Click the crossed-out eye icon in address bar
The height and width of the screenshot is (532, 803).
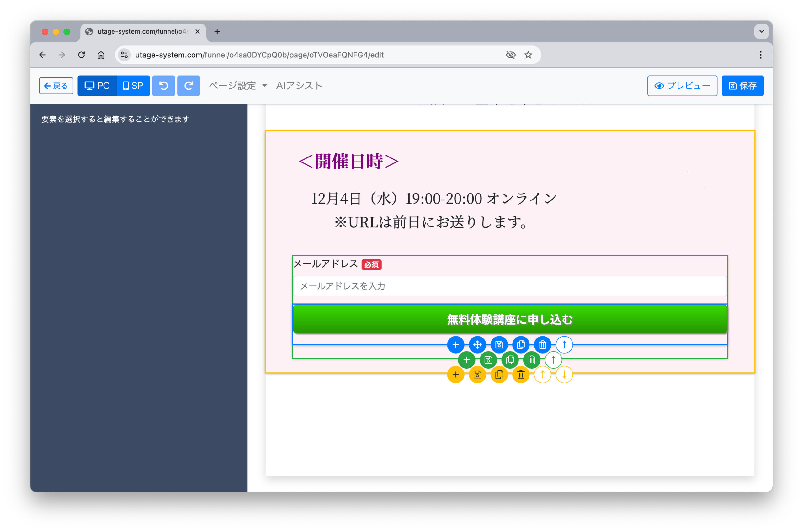click(511, 55)
